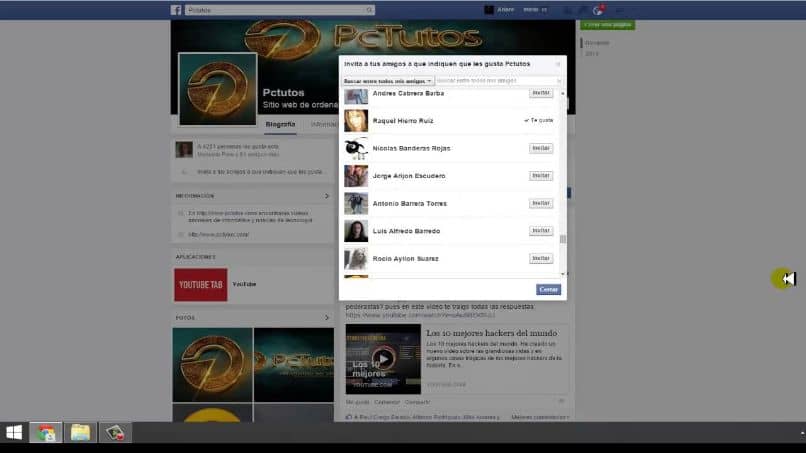Expand the Información section arrow
The image size is (806, 453).
coord(326,196)
